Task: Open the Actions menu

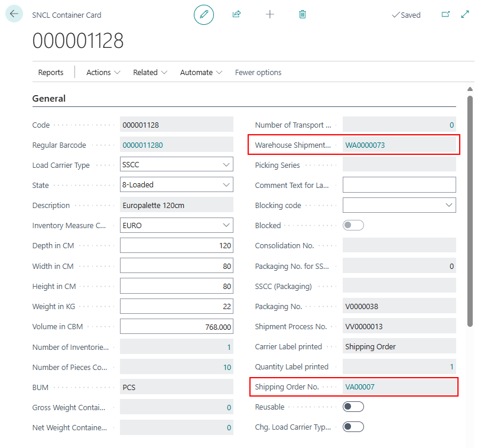Action: click(103, 72)
